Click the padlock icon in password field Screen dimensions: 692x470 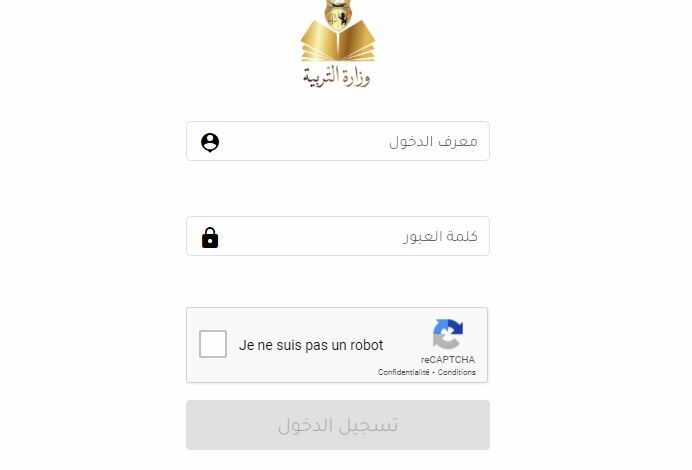210,237
